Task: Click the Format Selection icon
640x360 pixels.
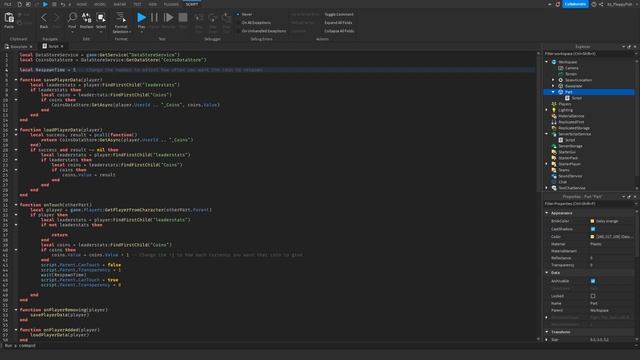Action: click(x=120, y=17)
